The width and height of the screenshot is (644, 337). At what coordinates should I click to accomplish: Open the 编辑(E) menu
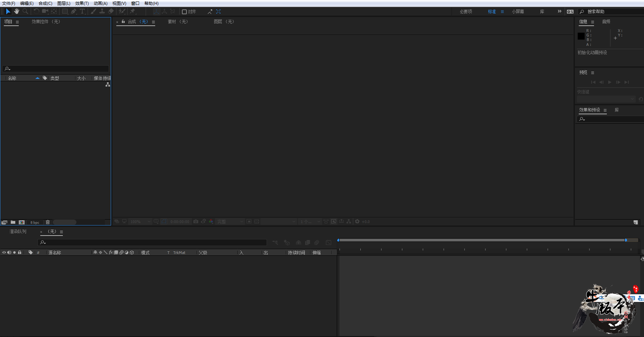(x=27, y=3)
